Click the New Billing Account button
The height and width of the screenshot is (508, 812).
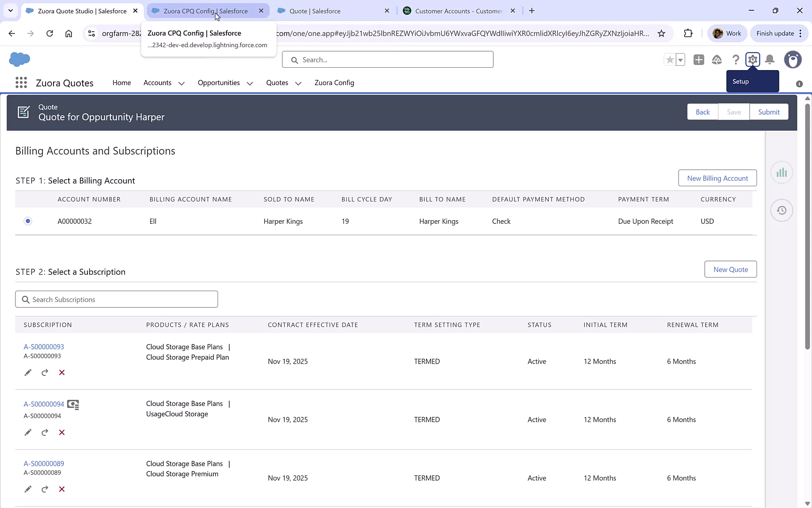(717, 178)
